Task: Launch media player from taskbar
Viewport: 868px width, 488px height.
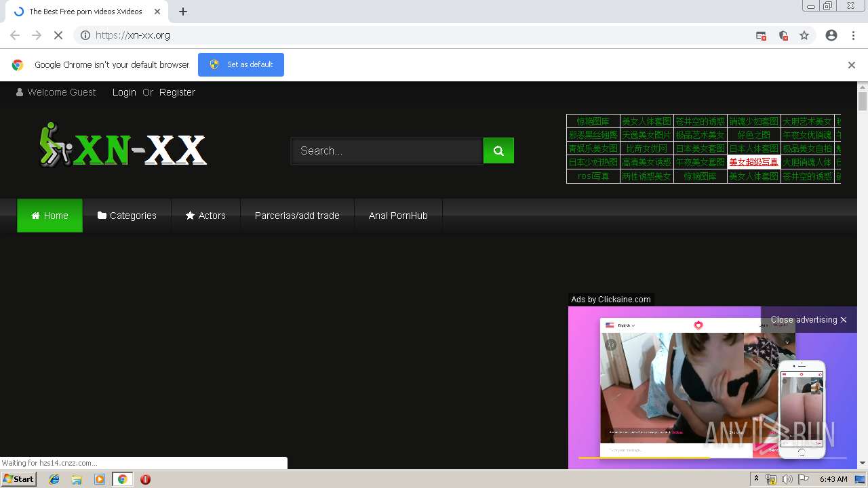Action: click(x=100, y=479)
